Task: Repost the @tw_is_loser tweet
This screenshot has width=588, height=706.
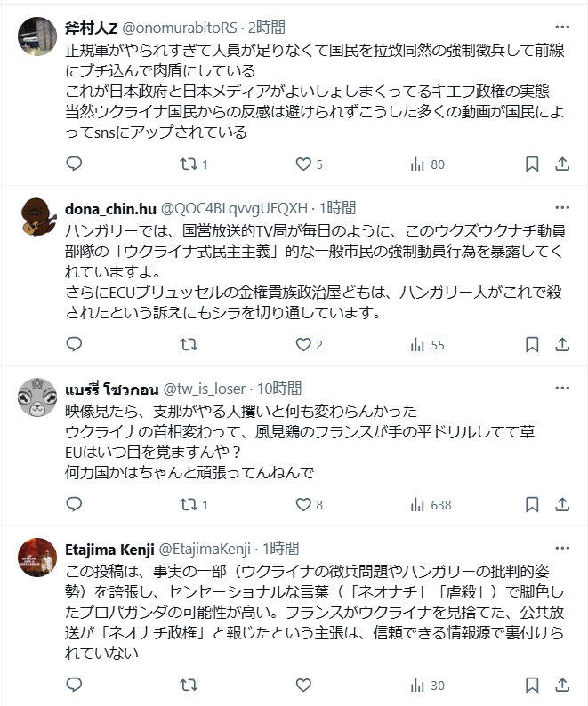Action: pos(189,505)
